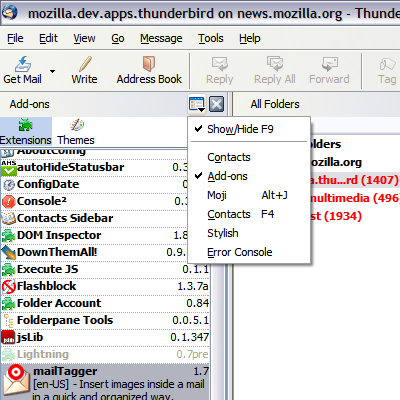The height and width of the screenshot is (400, 400).
Task: Toggle the Show/Hide F9 menu entry
Action: point(249,129)
